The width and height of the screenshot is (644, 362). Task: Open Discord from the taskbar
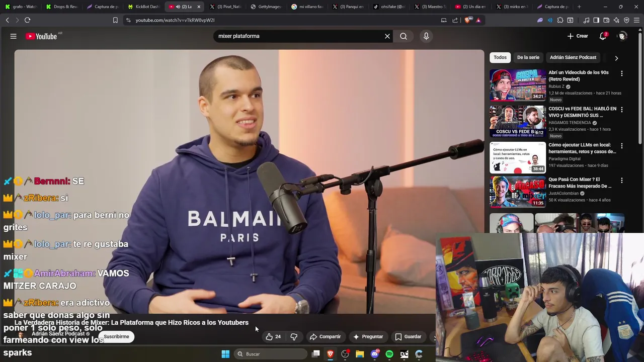click(x=374, y=354)
